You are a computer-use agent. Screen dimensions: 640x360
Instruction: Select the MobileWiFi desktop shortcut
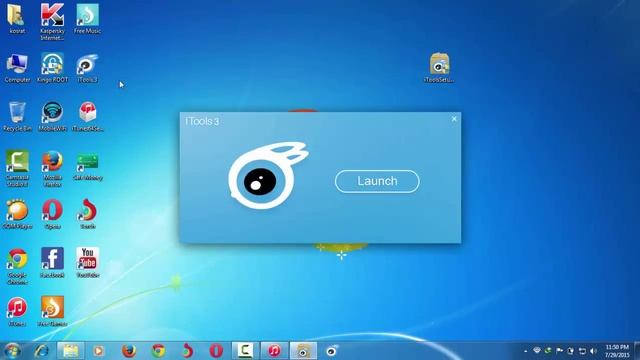click(52, 117)
